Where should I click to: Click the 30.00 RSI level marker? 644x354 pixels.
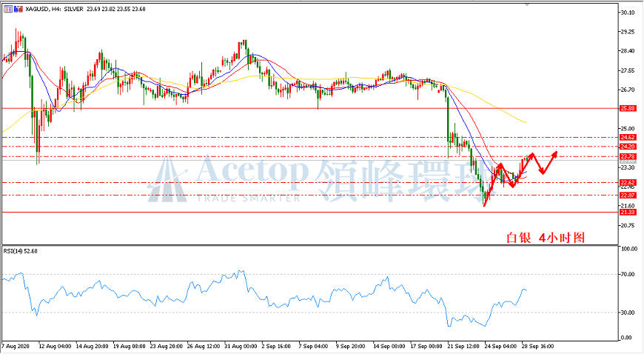click(x=628, y=313)
